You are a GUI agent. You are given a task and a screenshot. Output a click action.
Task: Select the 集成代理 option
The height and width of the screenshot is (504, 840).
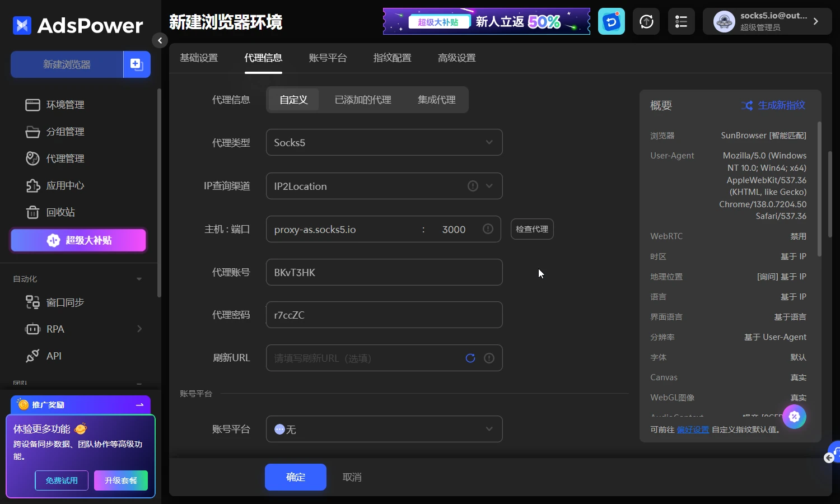[x=437, y=100]
